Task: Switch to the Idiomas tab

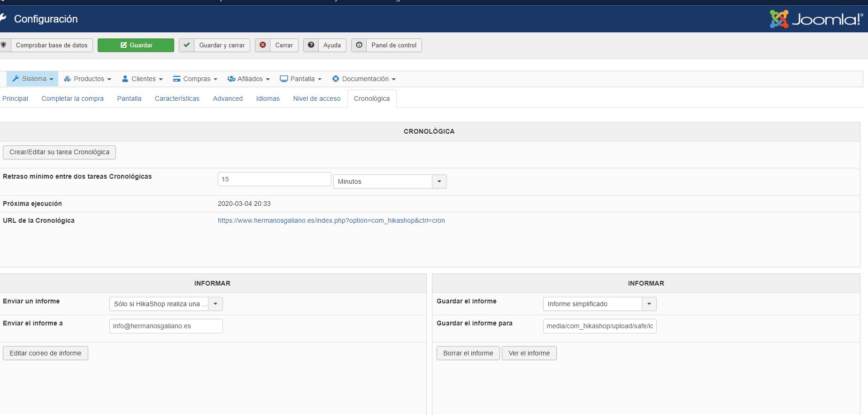Action: [x=268, y=98]
